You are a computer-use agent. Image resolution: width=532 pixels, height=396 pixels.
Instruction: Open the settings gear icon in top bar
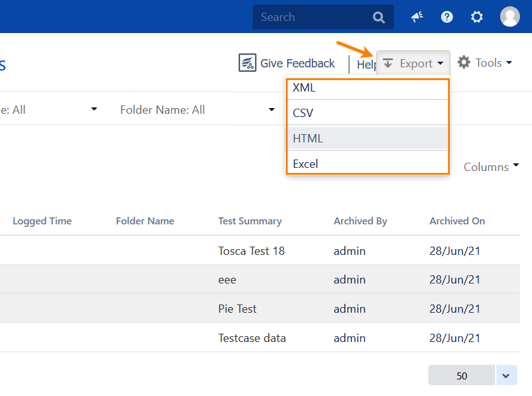477,17
